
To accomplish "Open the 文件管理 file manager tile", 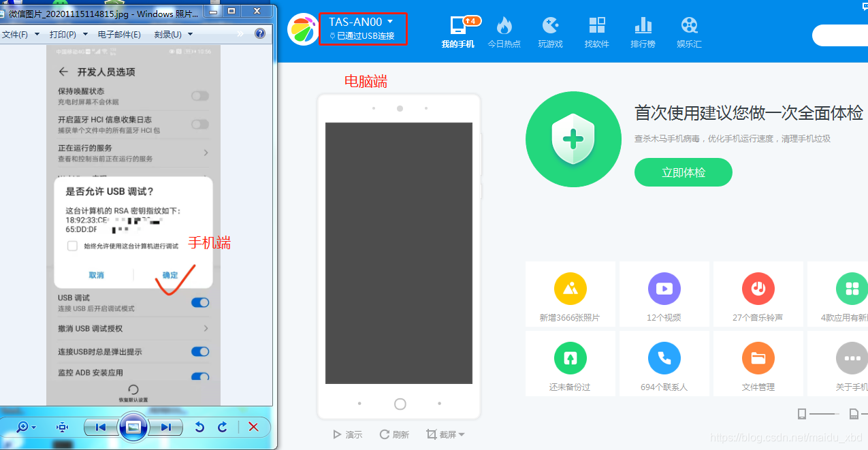I will pos(758,364).
